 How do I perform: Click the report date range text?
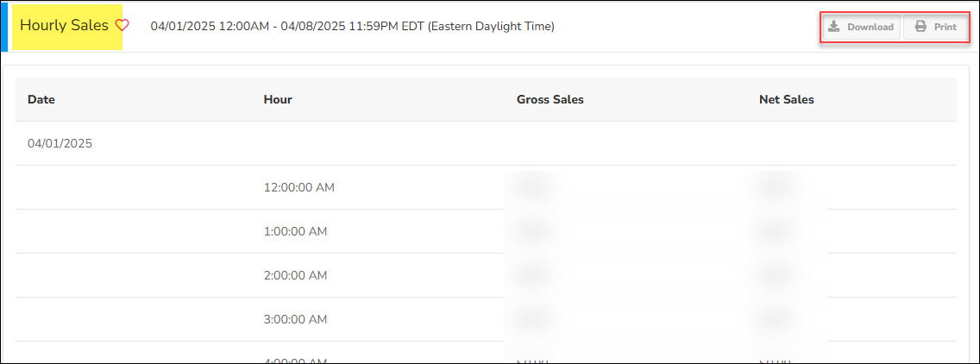[x=352, y=27]
